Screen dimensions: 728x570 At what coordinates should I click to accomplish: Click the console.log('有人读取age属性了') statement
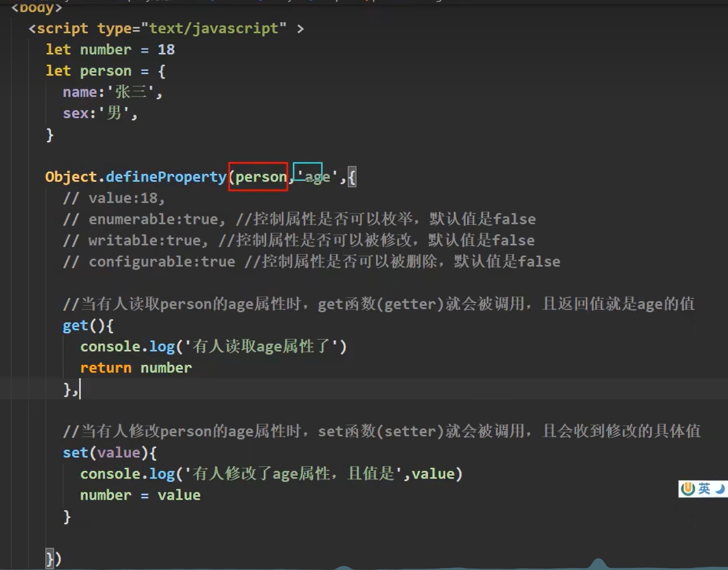point(213,347)
